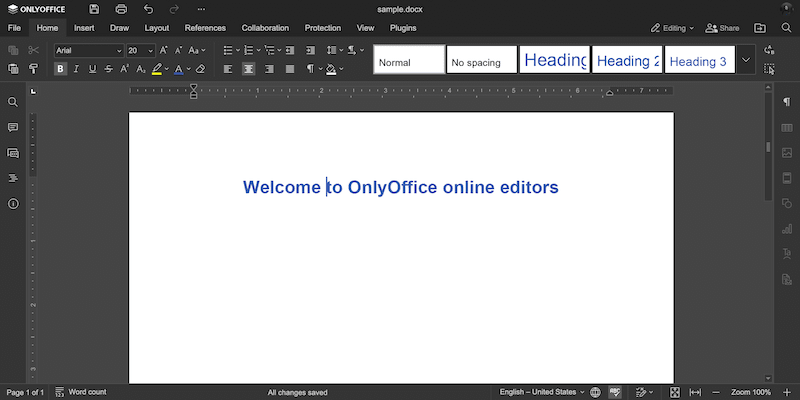
Task: Open the English – United States language dropdown
Action: pyautogui.click(x=542, y=392)
